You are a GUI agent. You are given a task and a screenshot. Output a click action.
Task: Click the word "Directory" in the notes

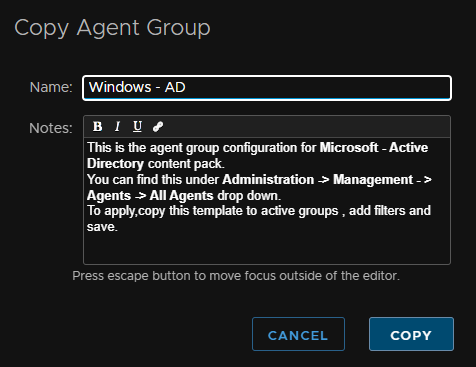[x=115, y=164]
